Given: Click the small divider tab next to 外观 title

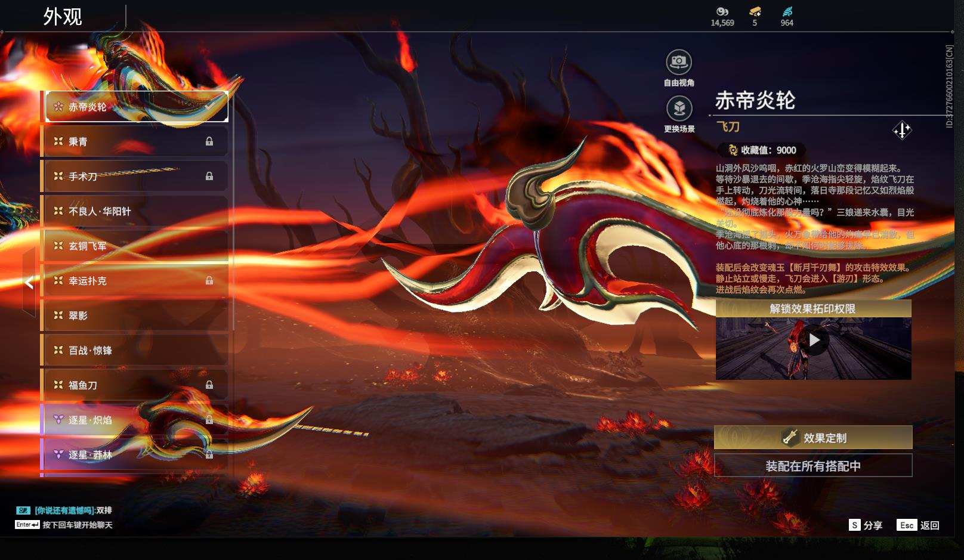Looking at the screenshot, I should (x=126, y=14).
